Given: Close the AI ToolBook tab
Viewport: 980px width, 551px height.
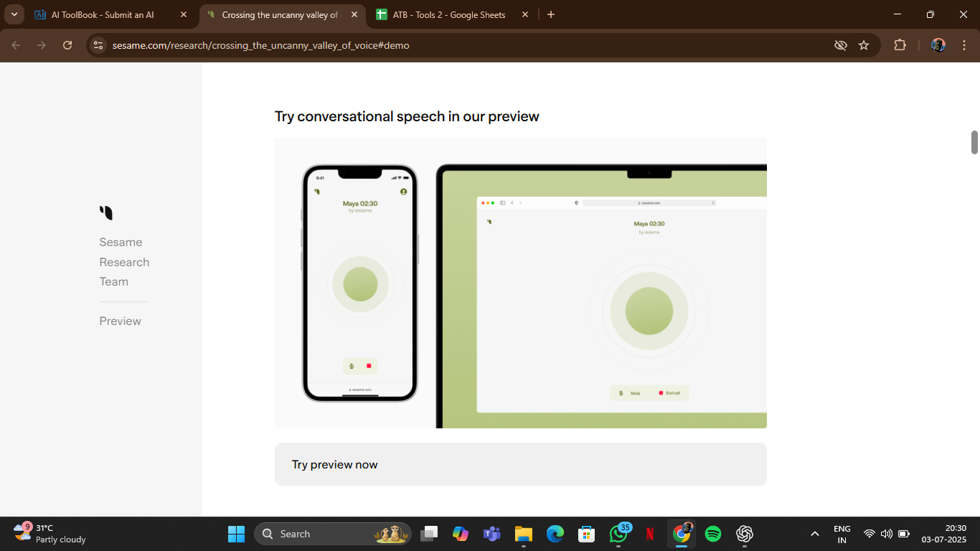Looking at the screenshot, I should coord(184,14).
